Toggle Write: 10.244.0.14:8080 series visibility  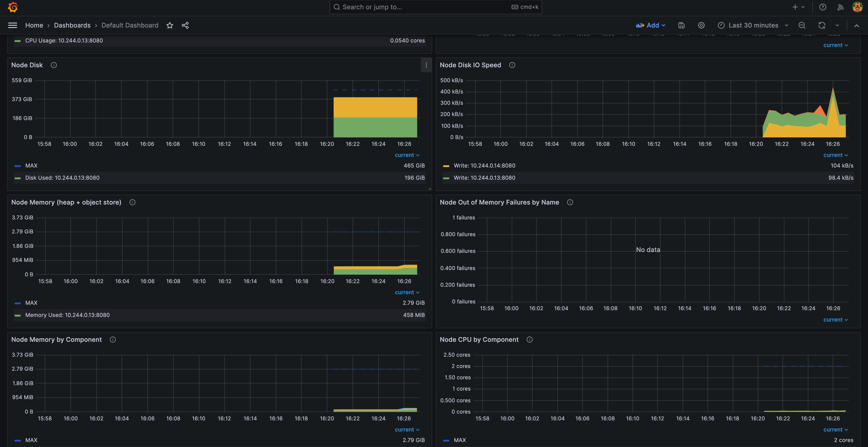pyautogui.click(x=484, y=165)
